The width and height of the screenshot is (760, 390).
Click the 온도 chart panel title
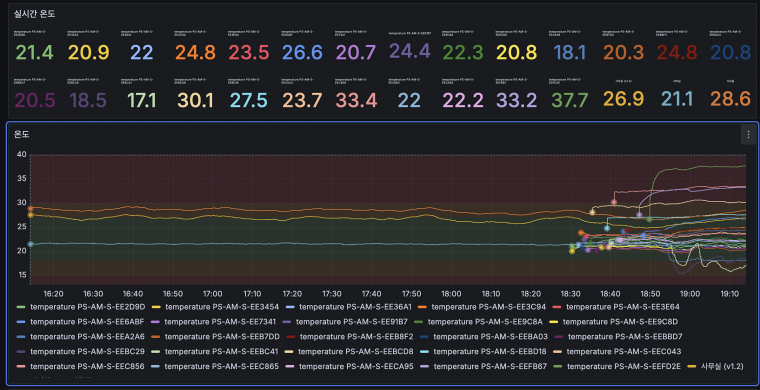pos(22,134)
